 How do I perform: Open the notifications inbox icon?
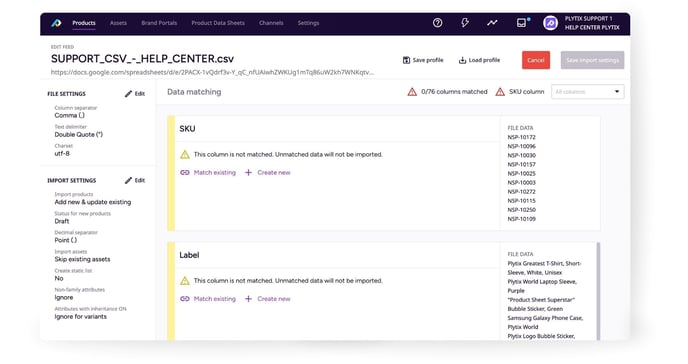point(521,23)
